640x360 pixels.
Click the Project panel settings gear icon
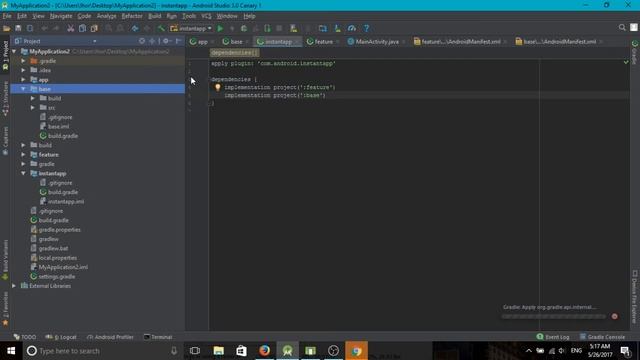pos(166,41)
